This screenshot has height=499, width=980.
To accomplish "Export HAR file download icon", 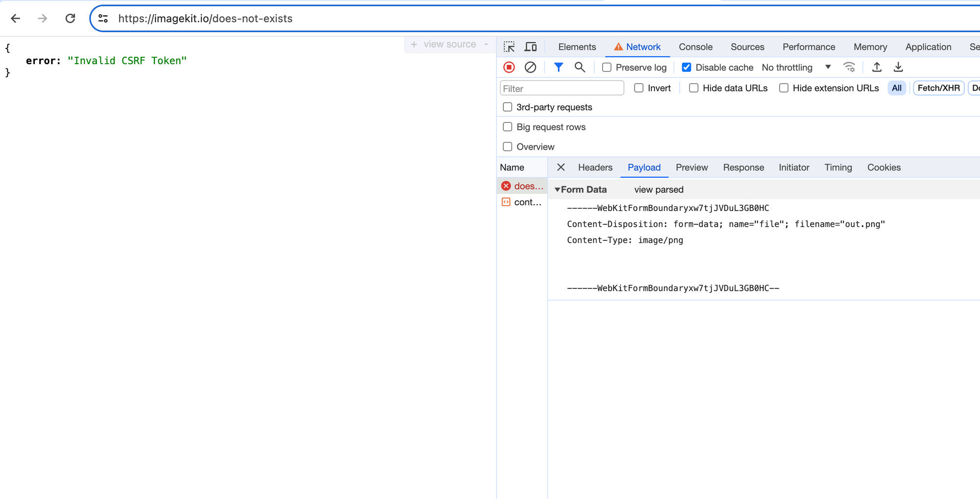I will [898, 67].
